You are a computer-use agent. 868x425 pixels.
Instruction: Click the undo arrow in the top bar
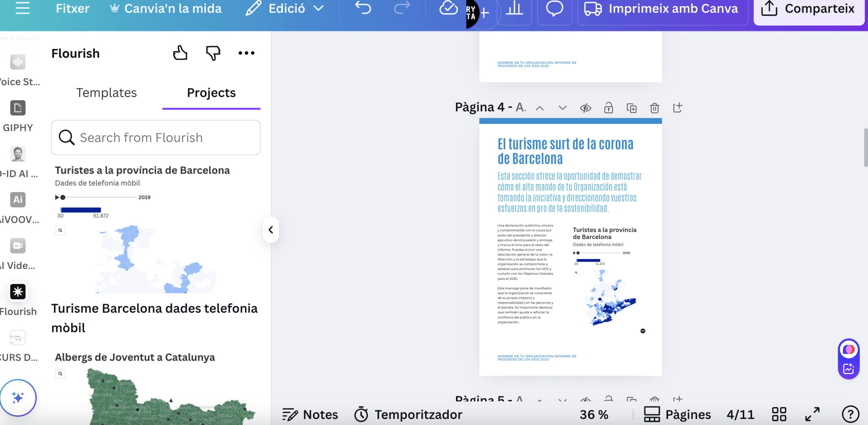pyautogui.click(x=363, y=8)
